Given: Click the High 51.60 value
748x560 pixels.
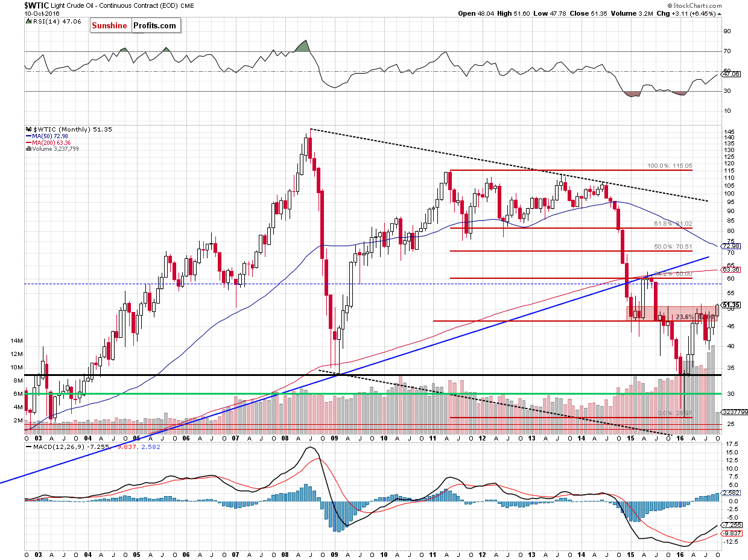Looking at the screenshot, I should point(513,13).
